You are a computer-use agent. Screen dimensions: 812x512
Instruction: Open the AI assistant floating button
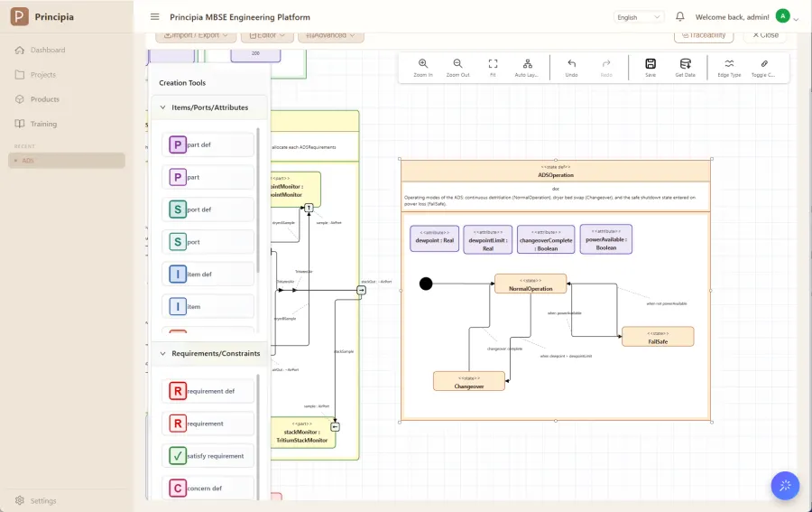pos(785,486)
